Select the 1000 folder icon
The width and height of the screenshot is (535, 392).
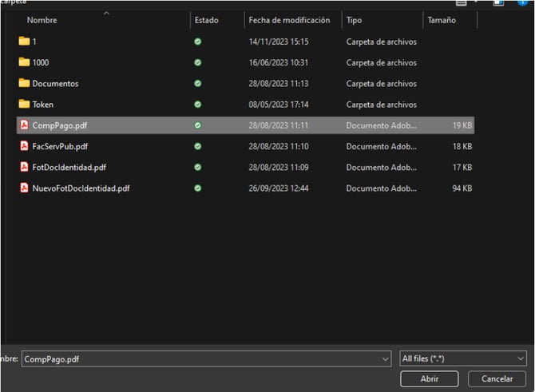click(x=24, y=62)
